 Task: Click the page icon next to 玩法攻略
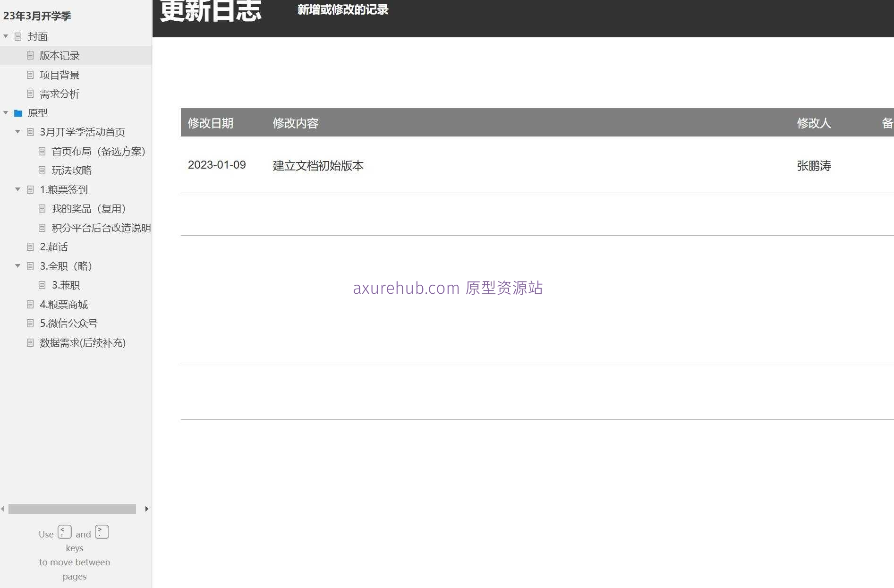coord(42,170)
